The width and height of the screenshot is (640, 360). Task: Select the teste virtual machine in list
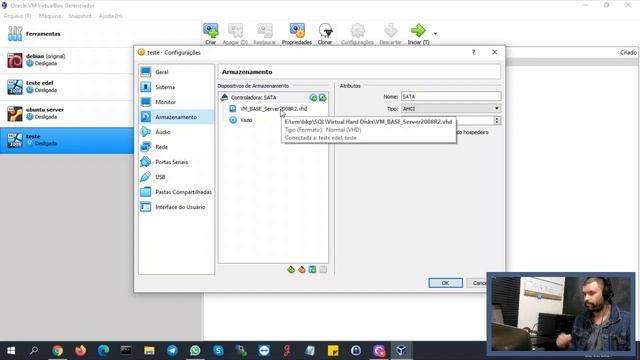point(67,140)
